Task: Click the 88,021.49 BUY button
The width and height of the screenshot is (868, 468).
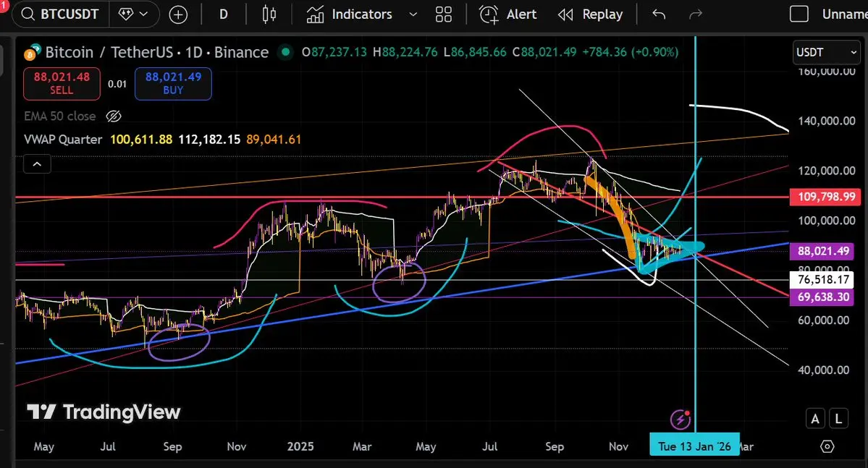Action: click(173, 83)
